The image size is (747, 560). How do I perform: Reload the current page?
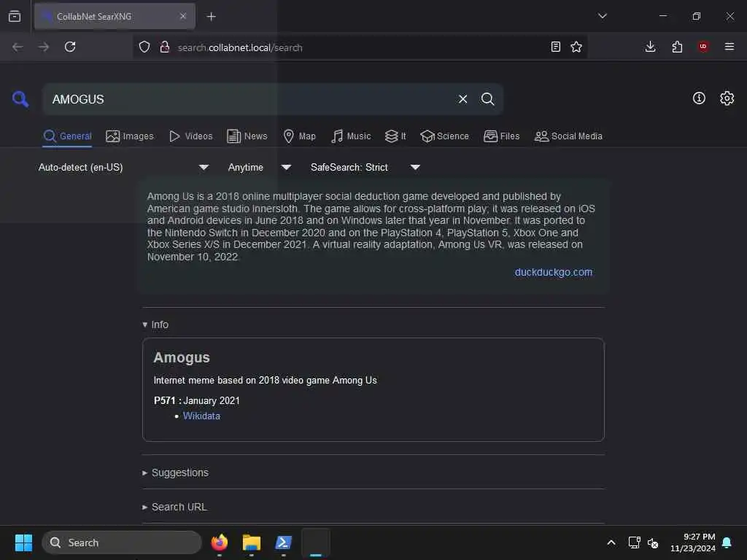coord(70,47)
